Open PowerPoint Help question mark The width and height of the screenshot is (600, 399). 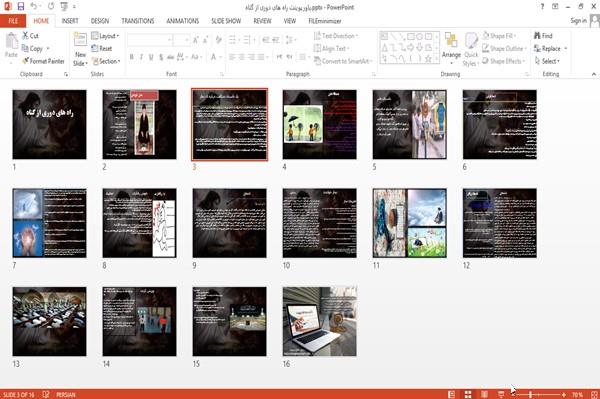[x=542, y=7]
